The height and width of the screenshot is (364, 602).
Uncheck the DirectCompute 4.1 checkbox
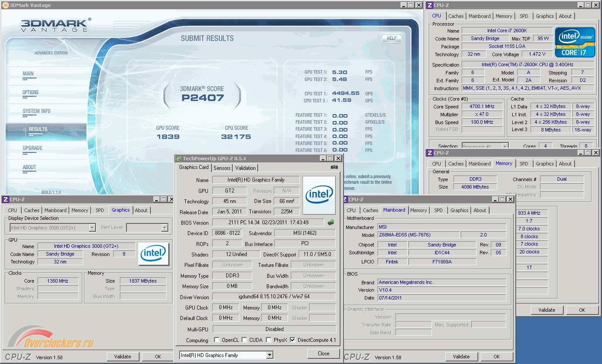click(x=292, y=340)
